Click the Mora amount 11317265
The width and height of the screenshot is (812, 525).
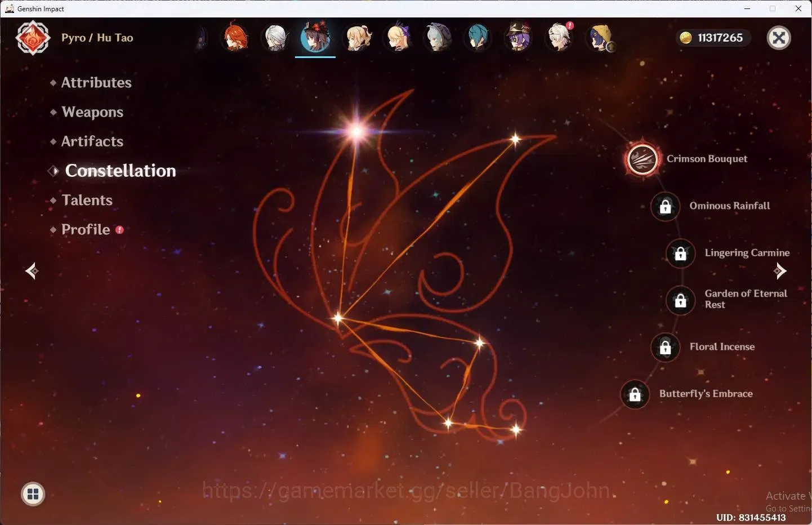coord(720,38)
